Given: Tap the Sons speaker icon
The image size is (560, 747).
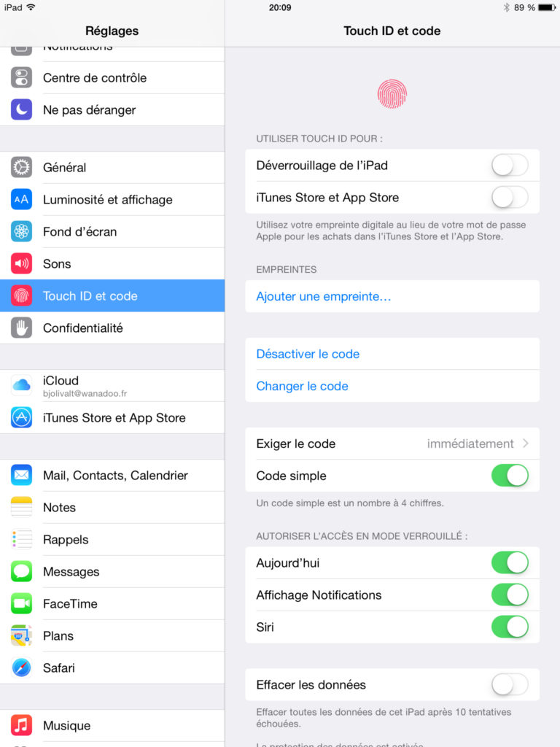Looking at the screenshot, I should click(x=21, y=263).
